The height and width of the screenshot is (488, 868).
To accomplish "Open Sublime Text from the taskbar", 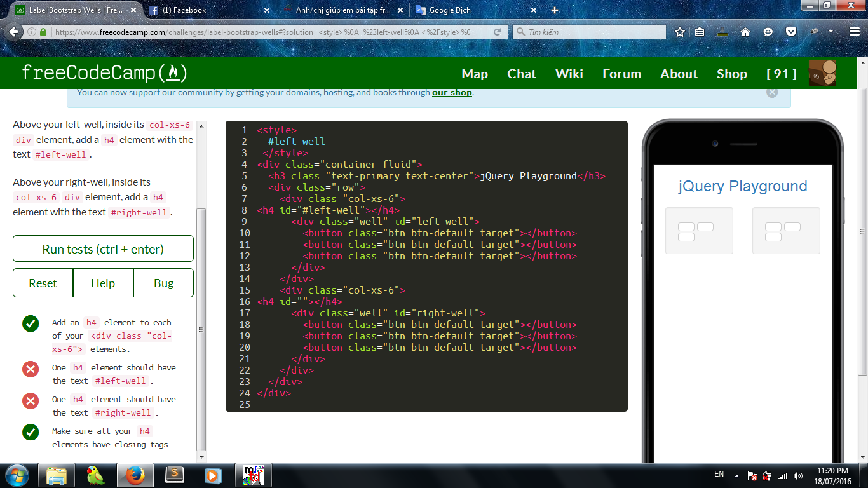I will (x=175, y=475).
